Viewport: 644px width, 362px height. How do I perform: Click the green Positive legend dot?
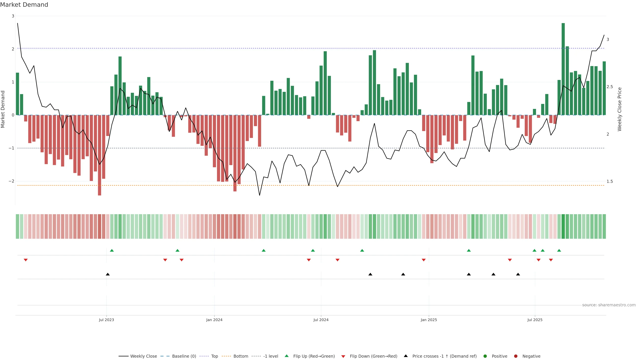[x=485, y=356]
